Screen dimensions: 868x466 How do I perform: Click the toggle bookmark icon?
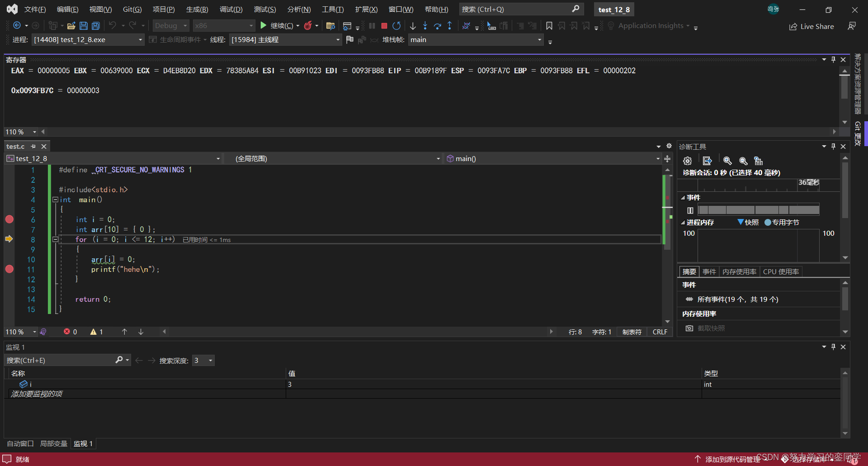[549, 26]
